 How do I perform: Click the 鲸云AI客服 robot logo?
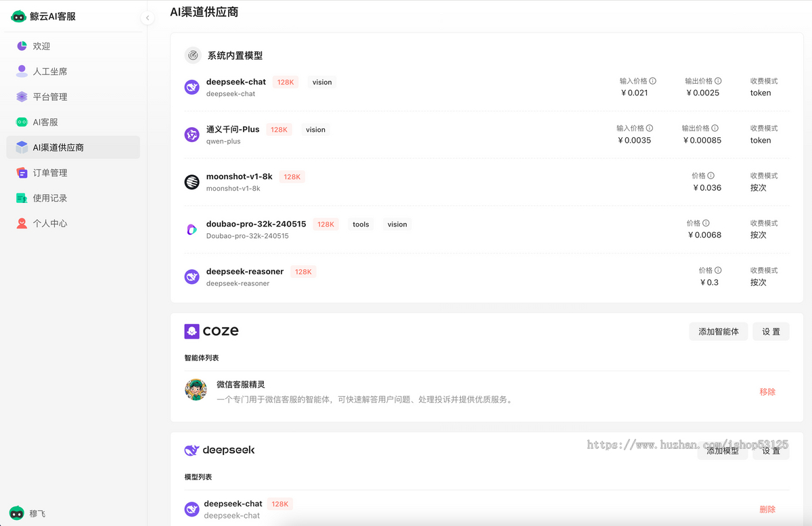[x=18, y=16]
